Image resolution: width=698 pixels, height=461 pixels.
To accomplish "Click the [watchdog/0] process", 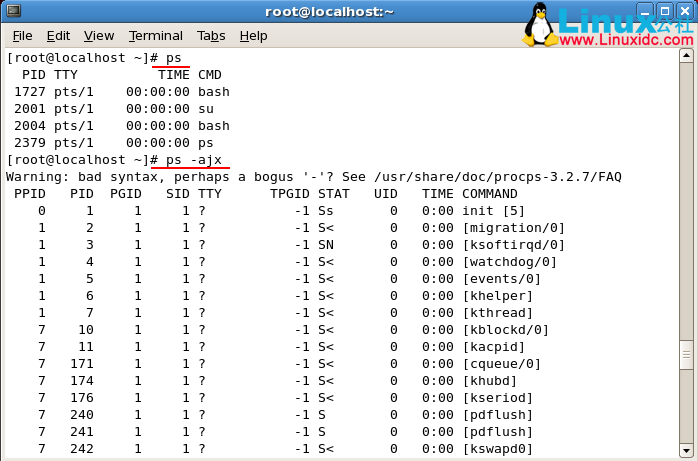I will tap(510, 262).
